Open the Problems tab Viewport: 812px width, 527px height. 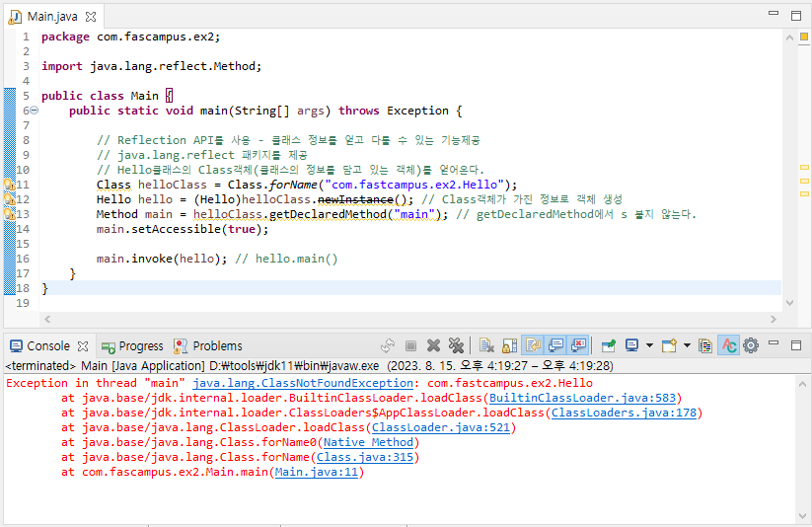click(x=207, y=345)
